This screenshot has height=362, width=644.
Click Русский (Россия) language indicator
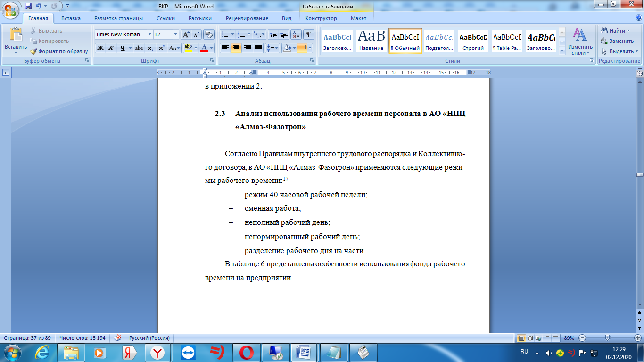click(149, 338)
